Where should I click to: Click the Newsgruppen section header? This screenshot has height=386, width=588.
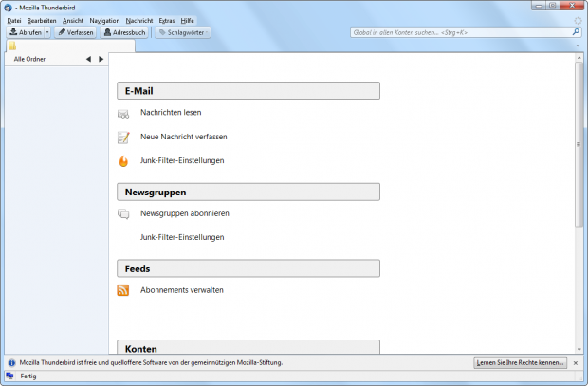248,193
